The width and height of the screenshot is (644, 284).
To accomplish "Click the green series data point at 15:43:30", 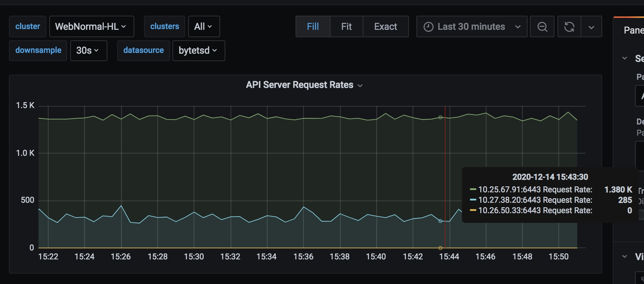I will pos(440,117).
